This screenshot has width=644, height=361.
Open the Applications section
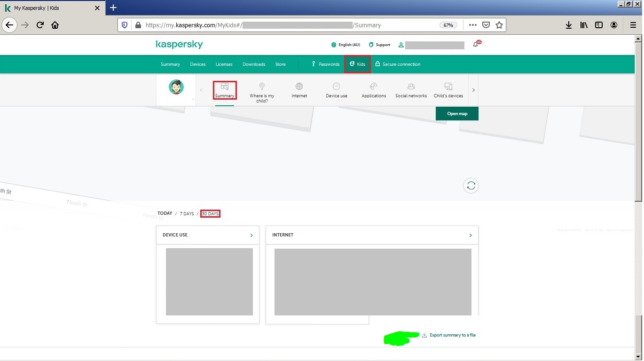coord(374,90)
